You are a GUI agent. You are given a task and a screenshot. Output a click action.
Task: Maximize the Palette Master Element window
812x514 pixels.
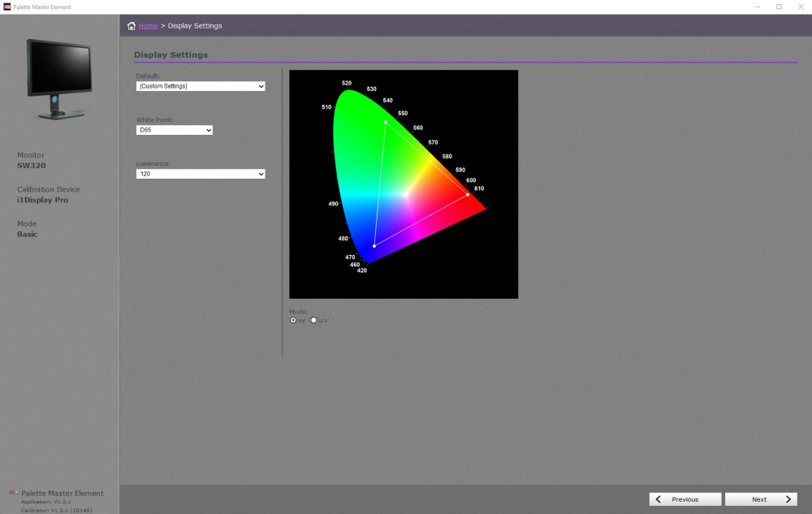click(x=779, y=6)
